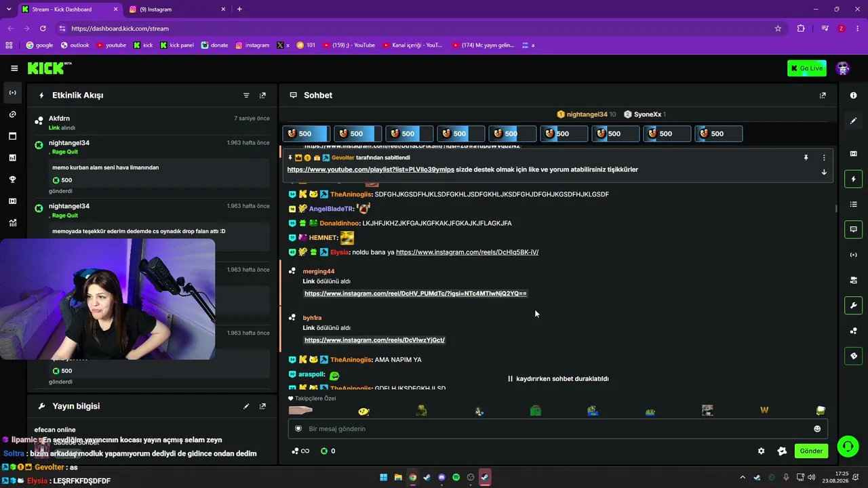The width and height of the screenshot is (868, 488).
Task: Open merging44's Instagram reel link
Action: point(416,293)
